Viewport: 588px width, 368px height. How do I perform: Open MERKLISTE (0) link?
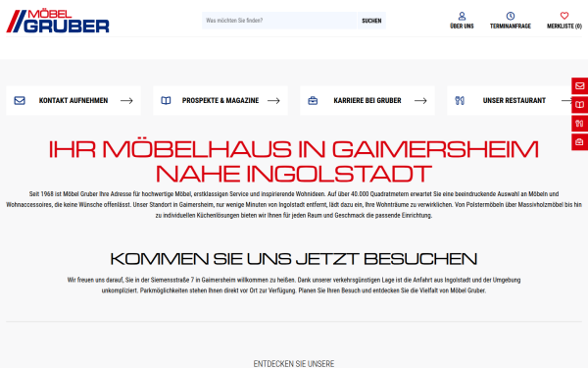(564, 26)
